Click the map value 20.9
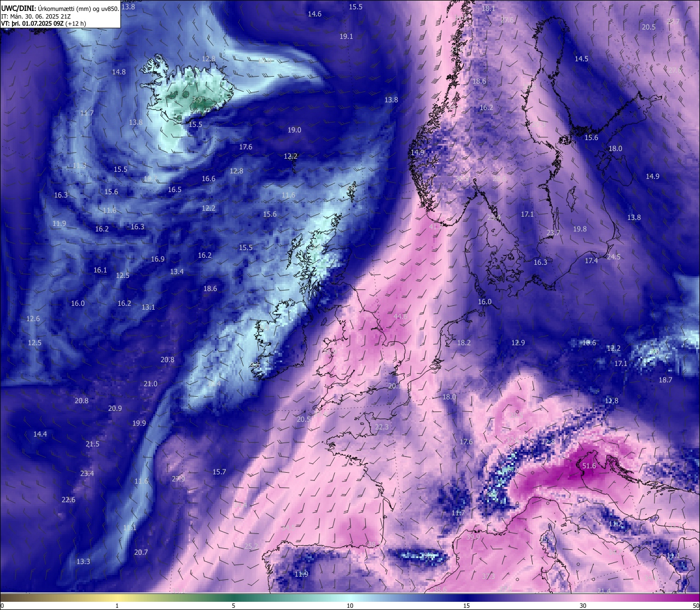Viewport: 700px width, 610px height. coord(115,409)
